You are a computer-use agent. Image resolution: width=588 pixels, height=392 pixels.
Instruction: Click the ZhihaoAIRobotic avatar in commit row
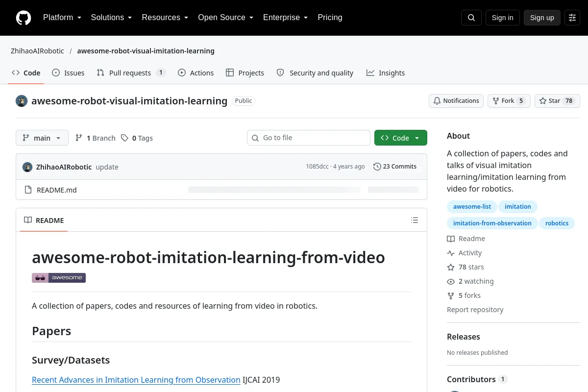pyautogui.click(x=27, y=167)
